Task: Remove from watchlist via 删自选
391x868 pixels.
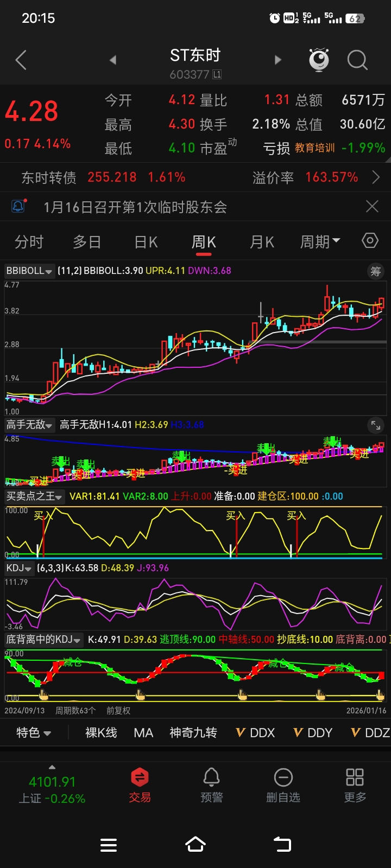Action: click(x=283, y=785)
